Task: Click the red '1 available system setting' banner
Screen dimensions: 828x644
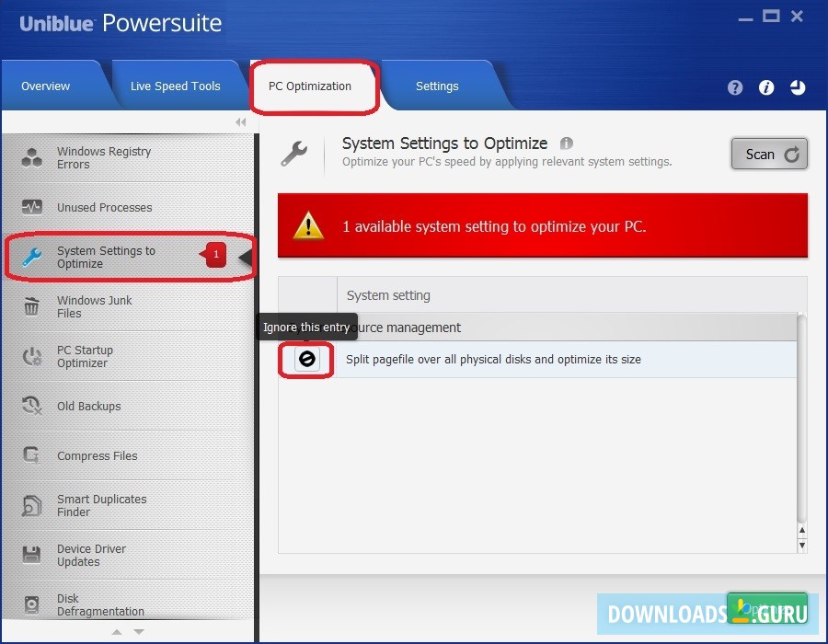Action: 543,225
